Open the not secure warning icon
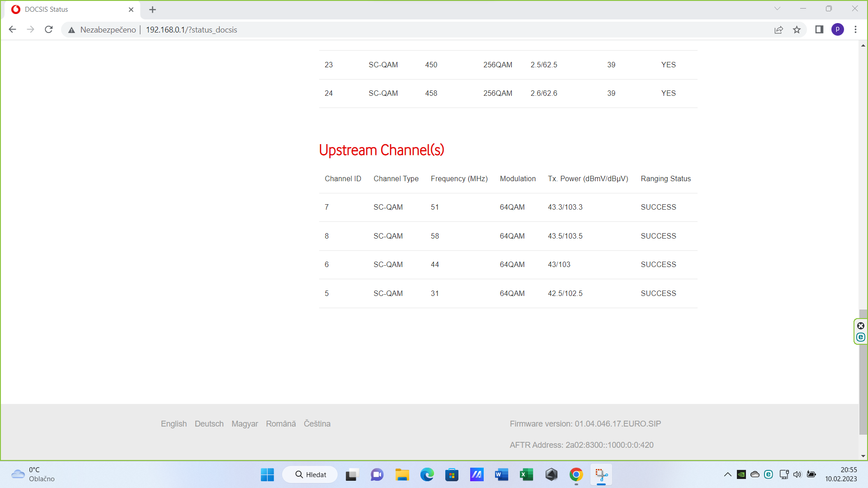The height and width of the screenshot is (488, 868). click(x=71, y=30)
